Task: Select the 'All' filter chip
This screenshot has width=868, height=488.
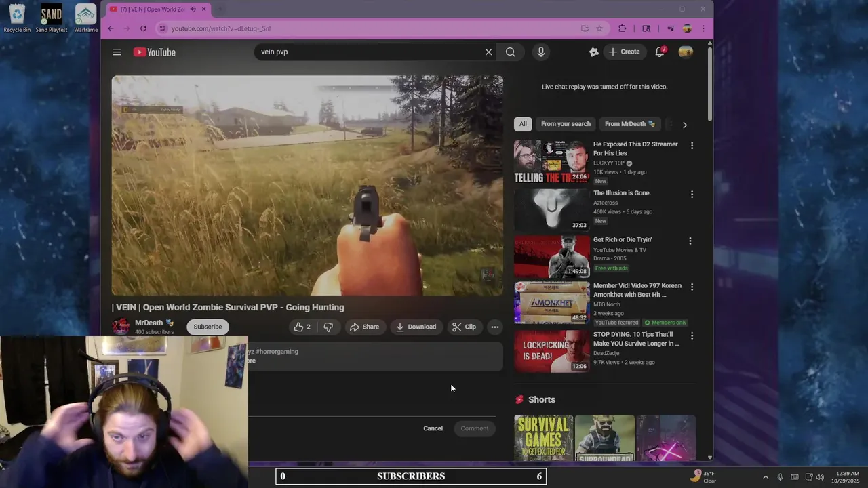Action: tap(523, 124)
